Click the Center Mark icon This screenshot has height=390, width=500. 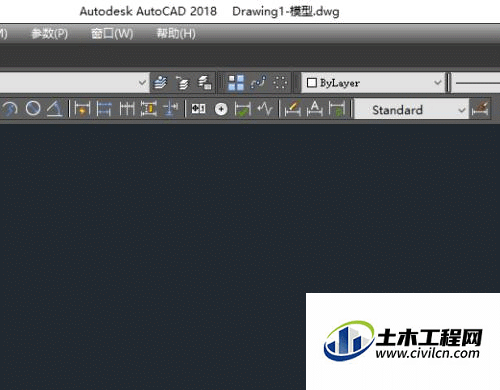(221, 109)
